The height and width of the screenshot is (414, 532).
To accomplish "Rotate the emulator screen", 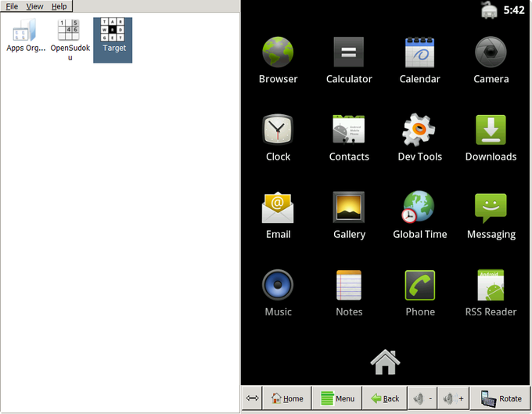I will tap(501, 398).
